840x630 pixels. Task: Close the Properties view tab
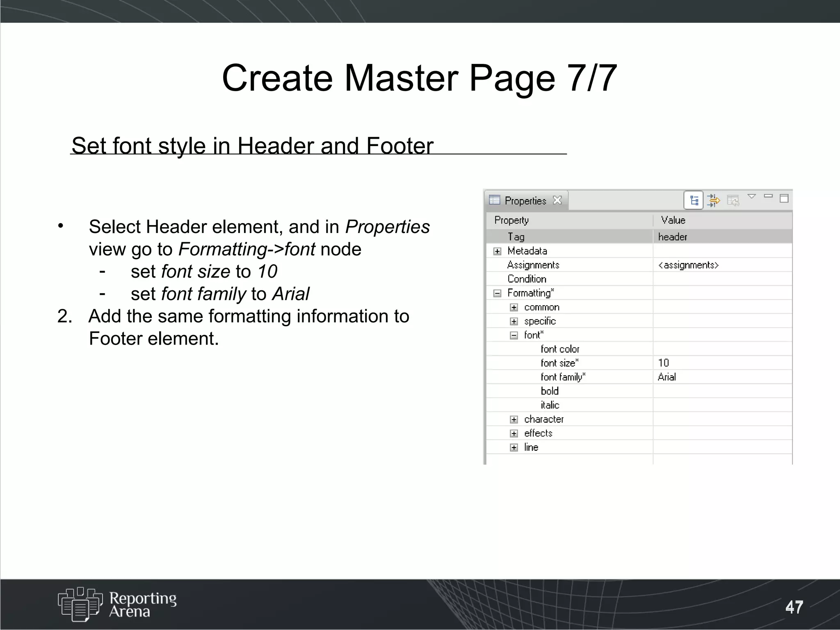click(x=557, y=200)
